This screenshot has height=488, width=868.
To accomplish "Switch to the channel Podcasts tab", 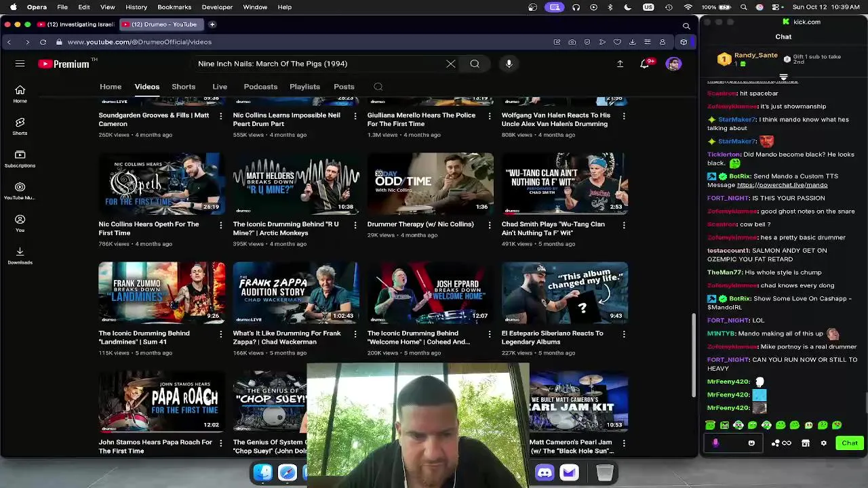I will (260, 87).
